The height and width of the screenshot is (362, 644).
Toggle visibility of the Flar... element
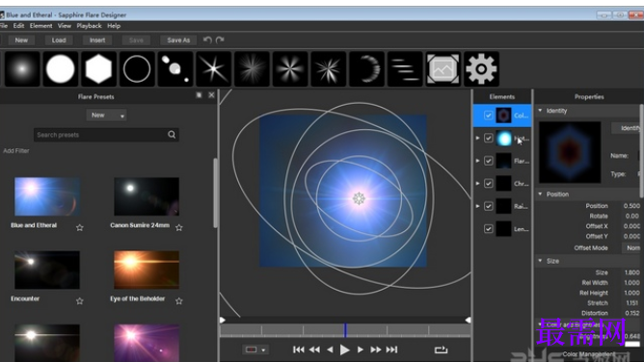point(489,161)
